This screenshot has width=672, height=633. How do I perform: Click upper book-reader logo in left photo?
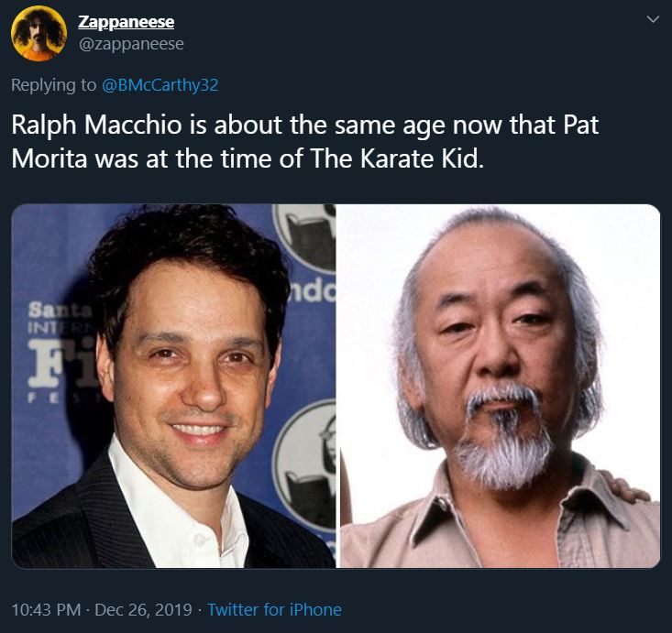click(305, 237)
